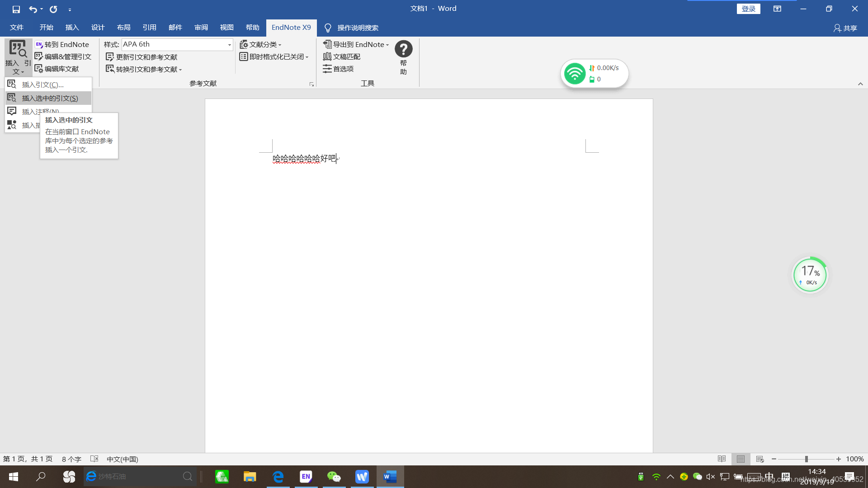Switch to the References ribbon tab
The image size is (868, 488).
pos(149,28)
